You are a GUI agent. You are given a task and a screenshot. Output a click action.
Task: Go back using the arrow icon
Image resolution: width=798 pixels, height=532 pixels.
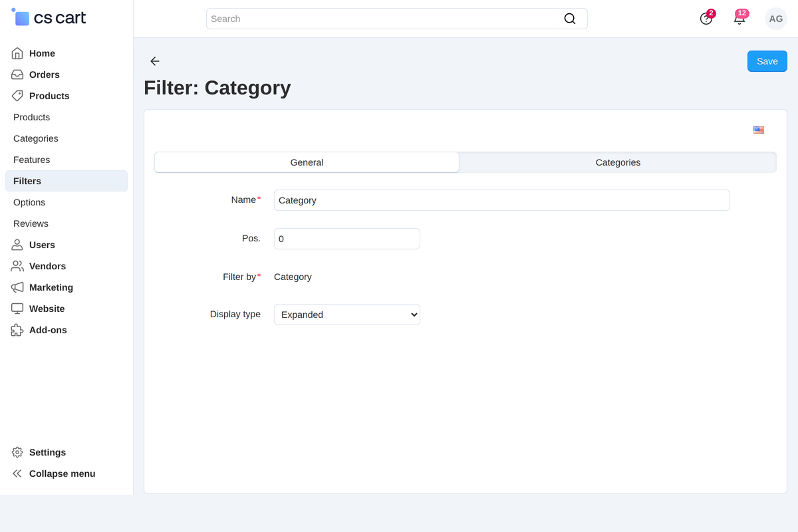tap(155, 61)
